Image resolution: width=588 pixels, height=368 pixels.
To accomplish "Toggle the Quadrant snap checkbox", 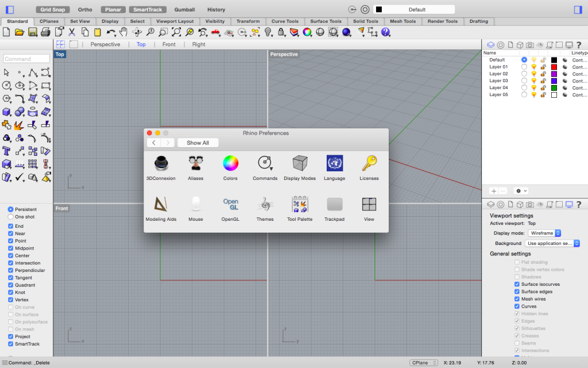I will [10, 285].
